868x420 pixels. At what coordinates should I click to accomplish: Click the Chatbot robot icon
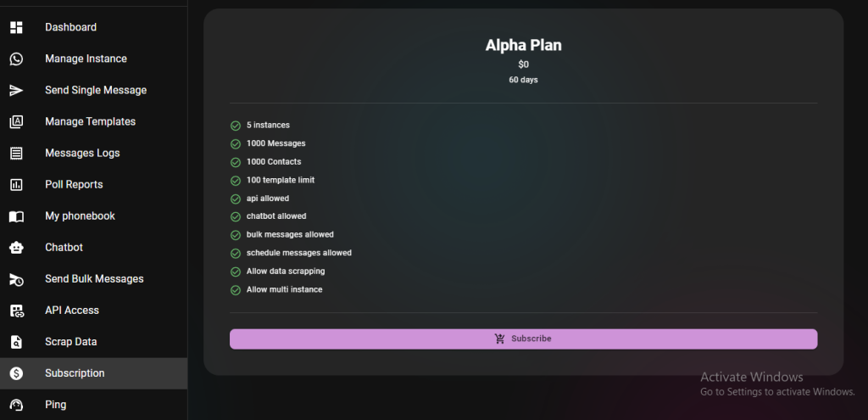pyautogui.click(x=17, y=248)
